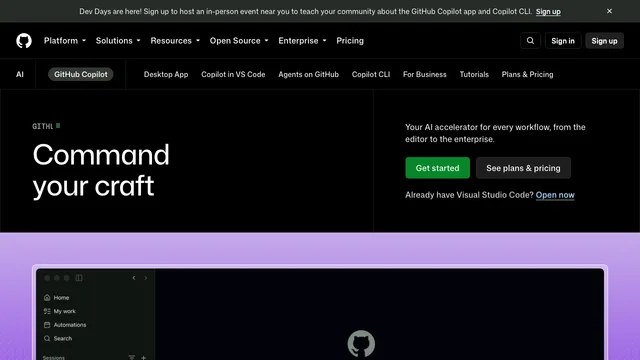Viewport: 640px width, 360px height.
Task: Select Automations text in sidebar
Action: coord(70,325)
